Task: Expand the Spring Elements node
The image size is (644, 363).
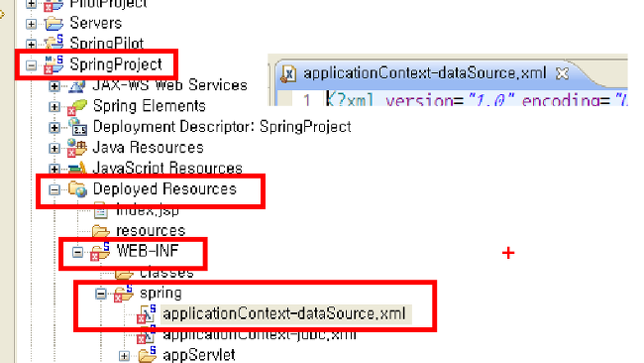Action: pyautogui.click(x=54, y=107)
